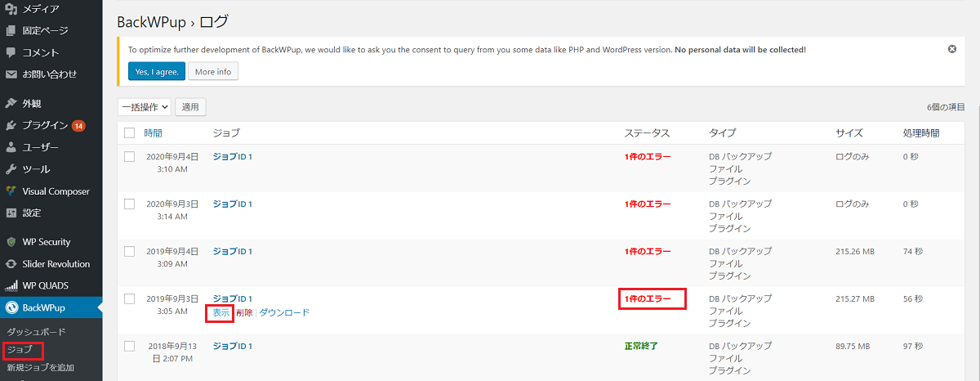Click the Tools wrench icon

[11, 169]
